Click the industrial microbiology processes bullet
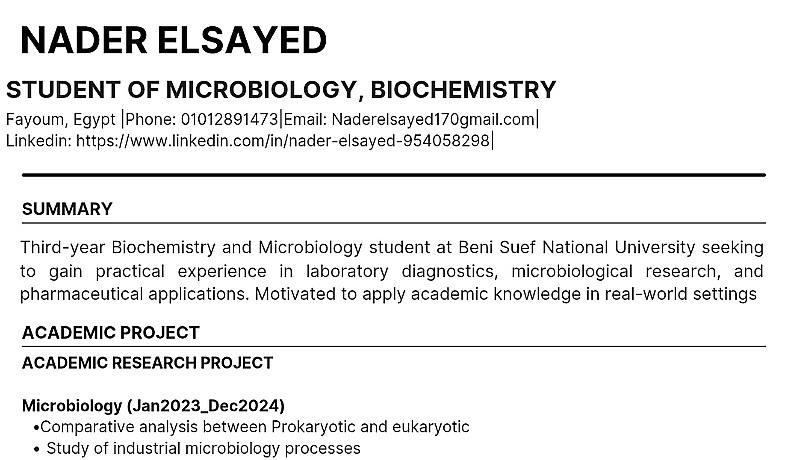This screenshot has height=460, width=800. tap(203, 449)
